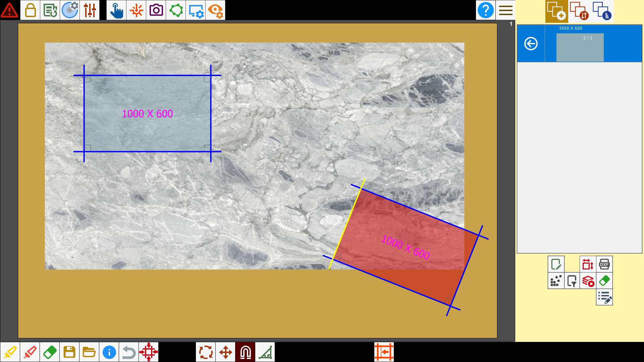Select the 1000 X 600 part thumbnail

(580, 47)
